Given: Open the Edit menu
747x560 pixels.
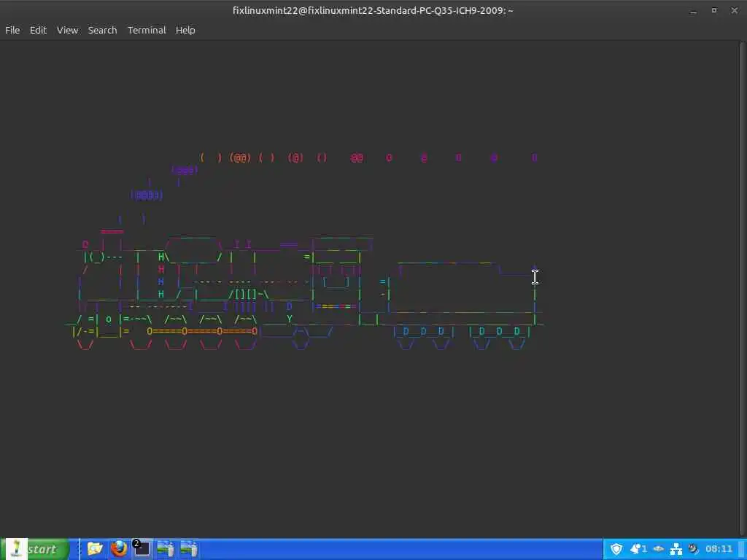Looking at the screenshot, I should [x=38, y=30].
